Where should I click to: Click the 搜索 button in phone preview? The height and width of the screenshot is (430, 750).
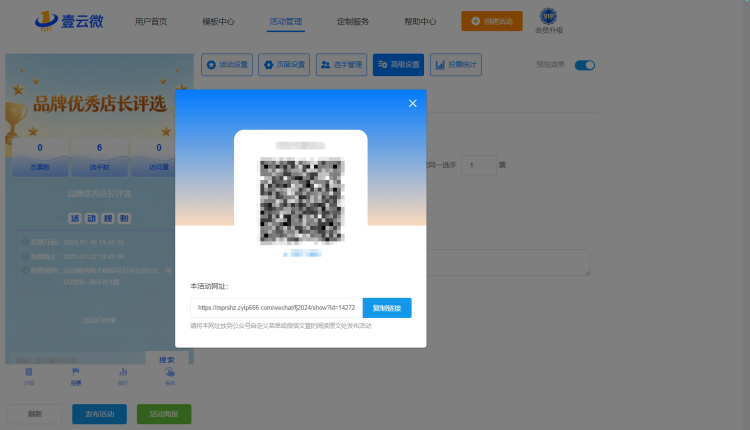click(166, 359)
